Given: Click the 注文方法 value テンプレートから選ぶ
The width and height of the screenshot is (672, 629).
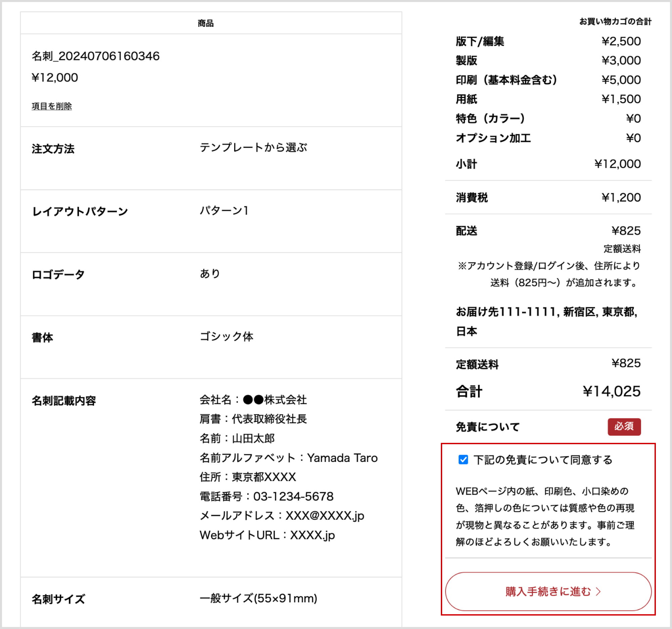Looking at the screenshot, I should 253,148.
